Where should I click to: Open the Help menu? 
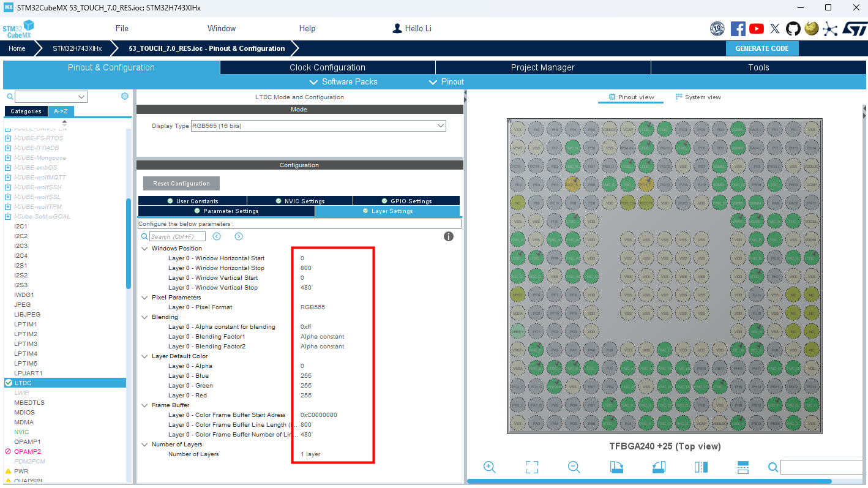point(307,28)
